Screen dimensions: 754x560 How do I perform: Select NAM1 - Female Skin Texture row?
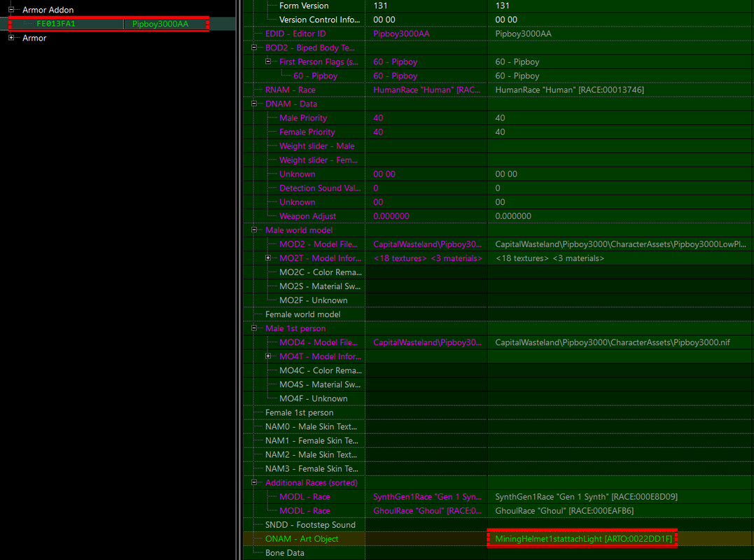pyautogui.click(x=312, y=441)
